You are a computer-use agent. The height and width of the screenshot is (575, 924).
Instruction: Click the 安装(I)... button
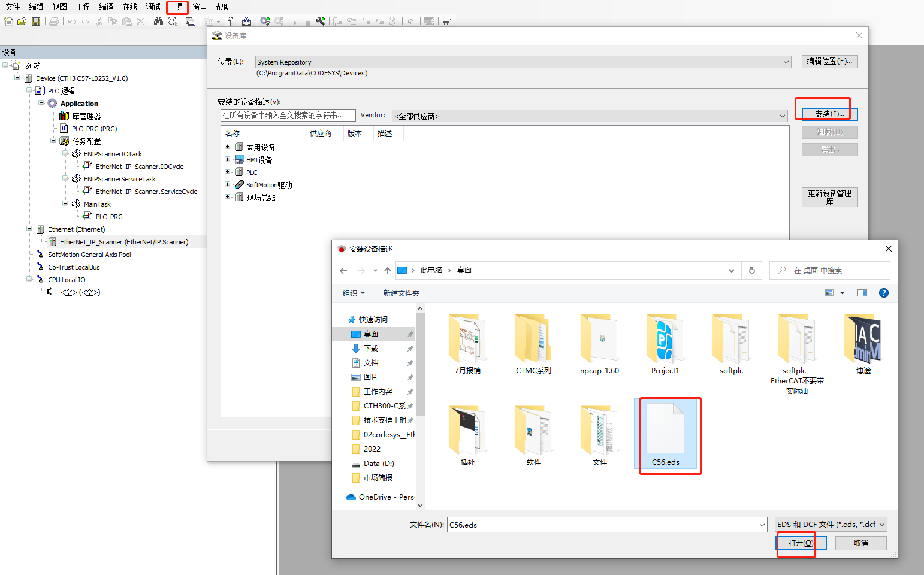coord(829,114)
